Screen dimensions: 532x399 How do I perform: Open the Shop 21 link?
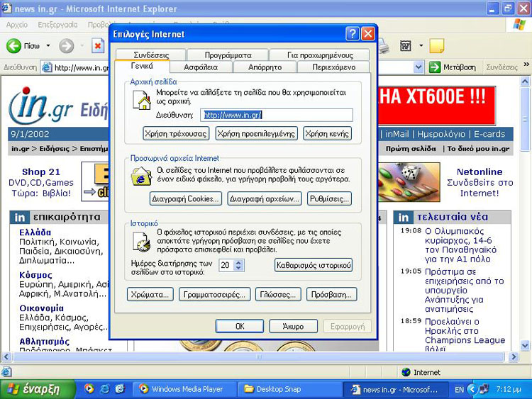tap(40, 172)
